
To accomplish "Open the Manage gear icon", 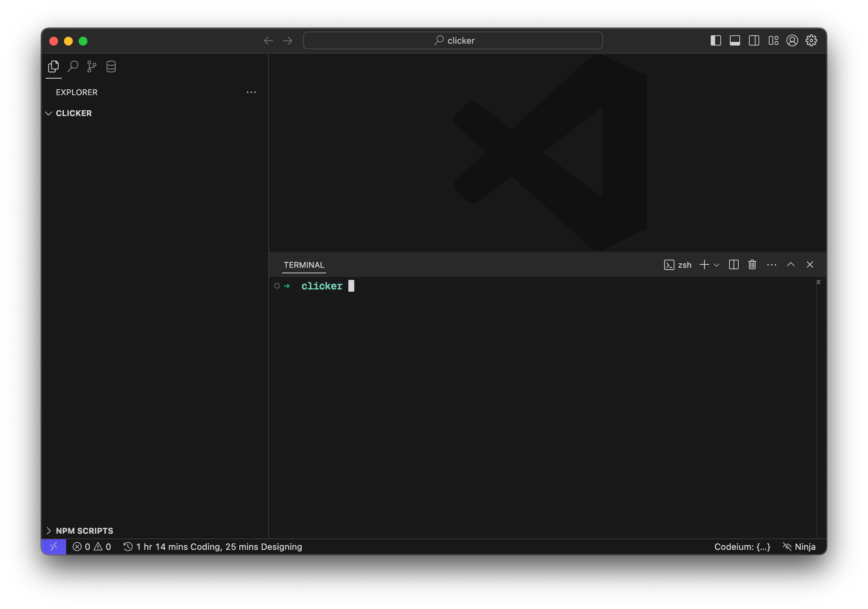I will 811,40.
